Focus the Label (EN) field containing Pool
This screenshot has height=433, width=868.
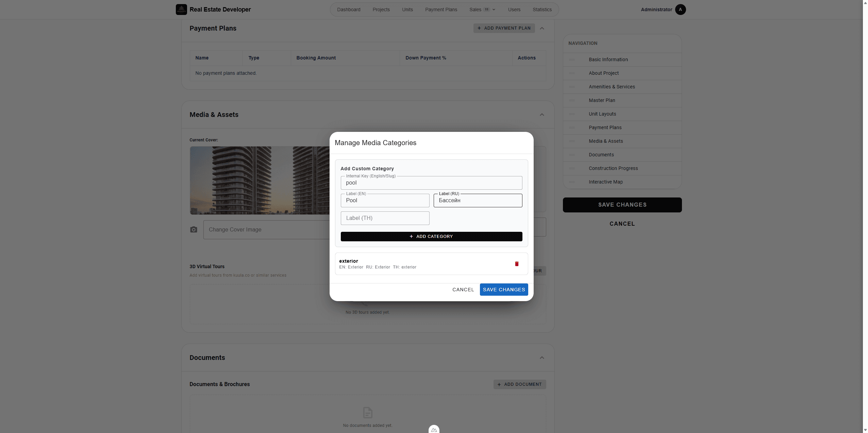coord(385,201)
